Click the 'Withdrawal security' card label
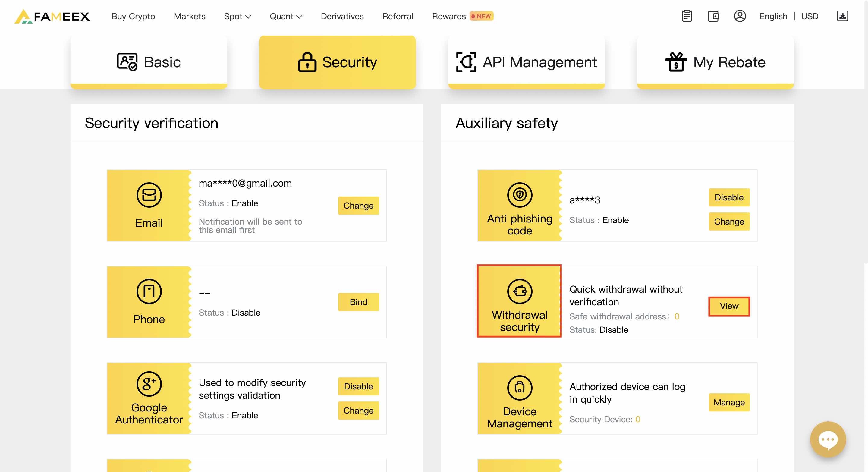Screen dimensions: 868x472 coord(520,321)
